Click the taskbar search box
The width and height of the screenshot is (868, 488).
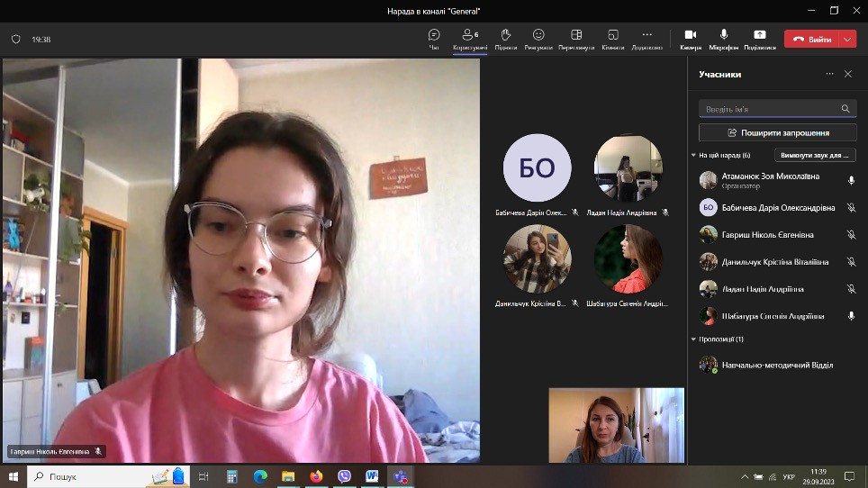pyautogui.click(x=108, y=476)
